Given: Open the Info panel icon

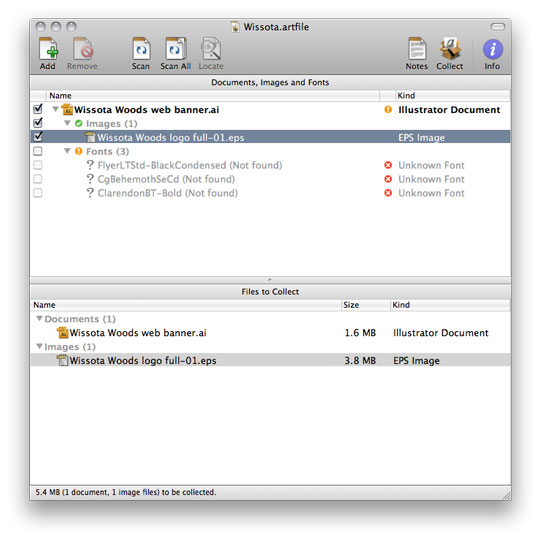Looking at the screenshot, I should (x=492, y=49).
